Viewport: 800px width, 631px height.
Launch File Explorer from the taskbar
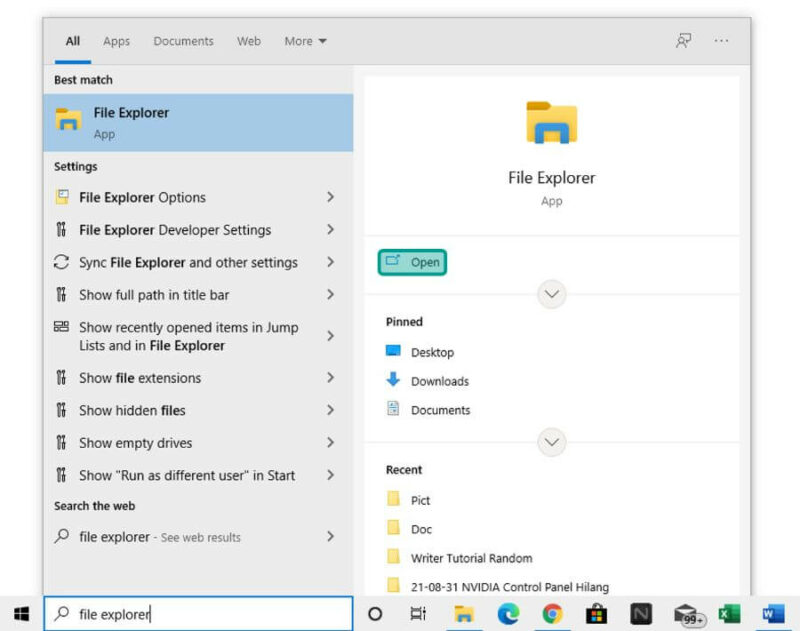pos(464,614)
